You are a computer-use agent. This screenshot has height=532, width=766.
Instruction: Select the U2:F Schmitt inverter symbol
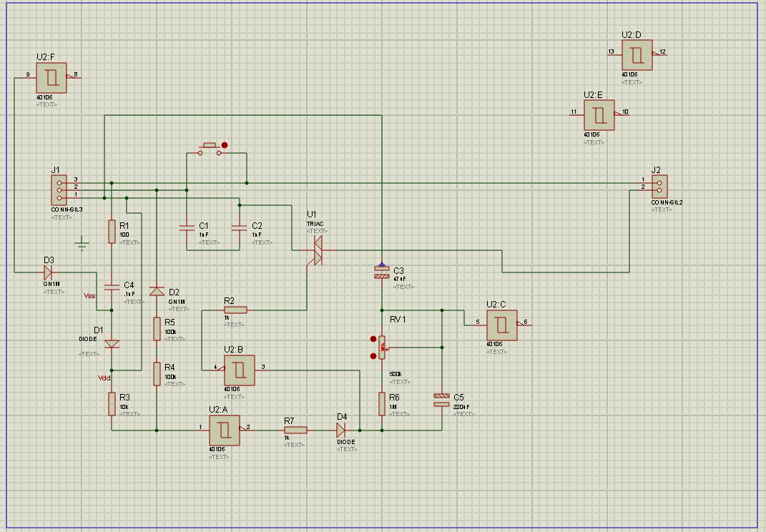pyautogui.click(x=51, y=78)
